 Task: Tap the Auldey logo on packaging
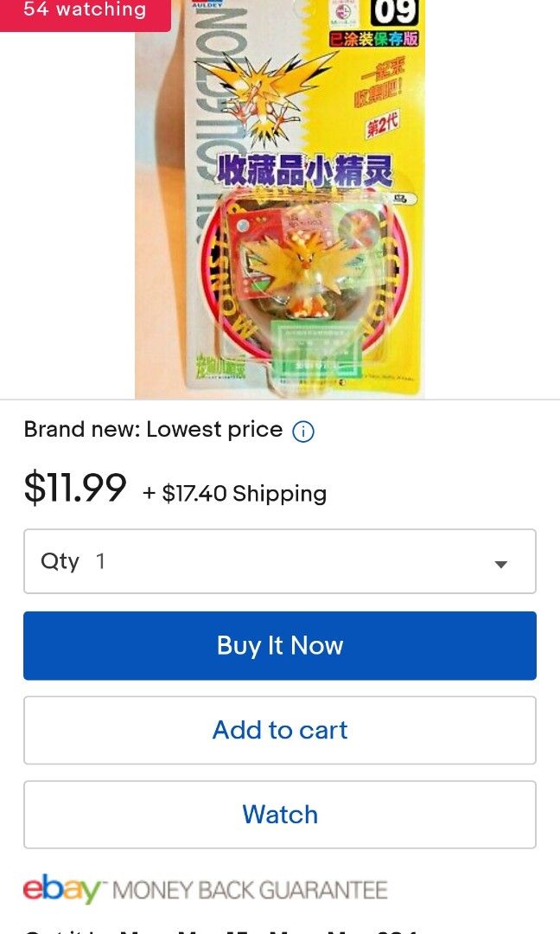click(207, 4)
